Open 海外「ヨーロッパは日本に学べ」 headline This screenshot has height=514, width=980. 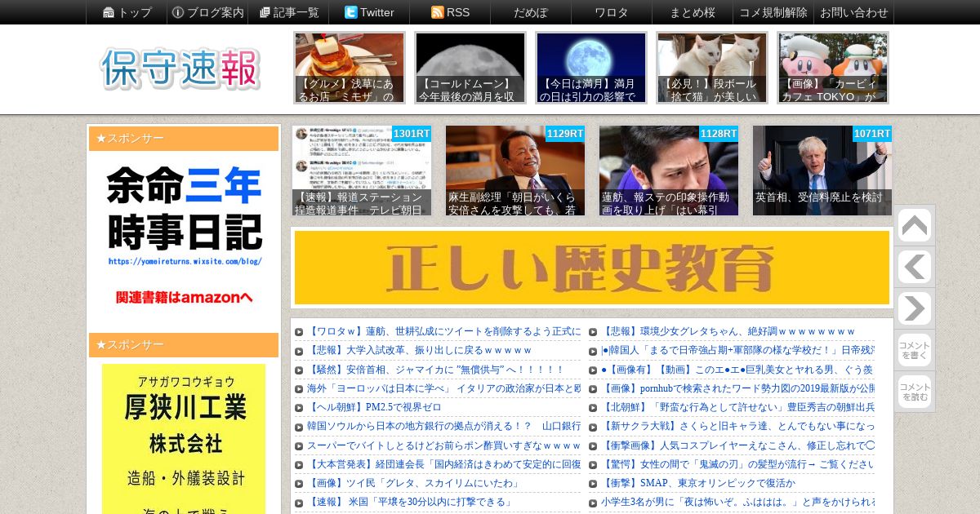tap(443, 388)
